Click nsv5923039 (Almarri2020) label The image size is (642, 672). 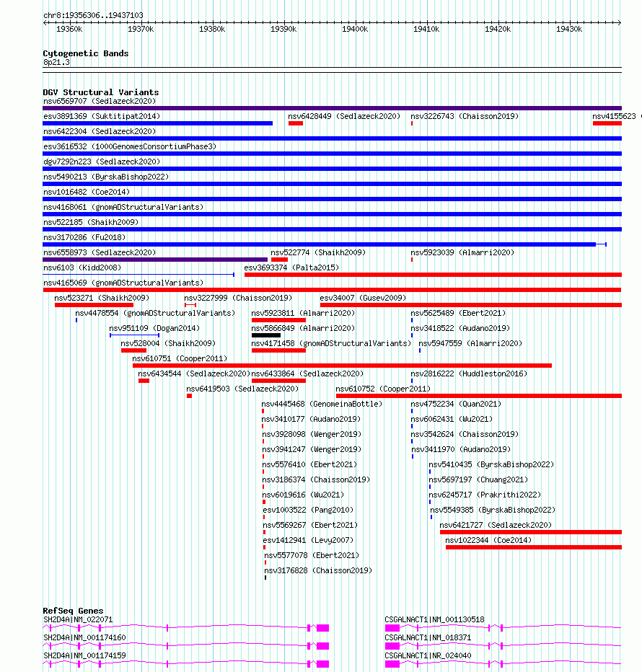(x=462, y=252)
